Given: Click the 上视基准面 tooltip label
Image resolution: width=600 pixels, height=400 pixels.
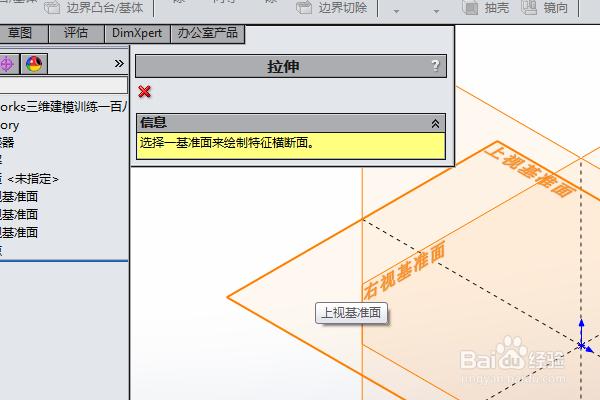Looking at the screenshot, I should point(351,313).
